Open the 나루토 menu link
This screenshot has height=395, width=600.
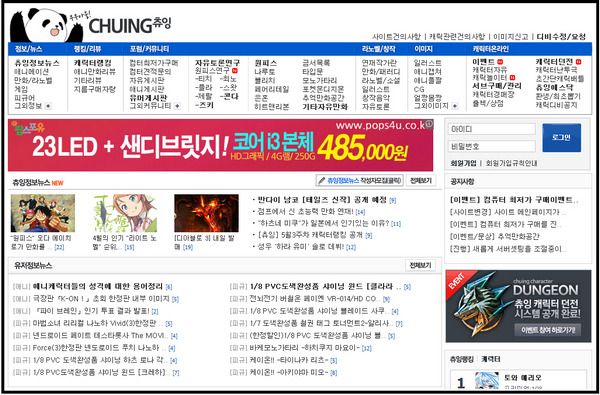[265, 72]
